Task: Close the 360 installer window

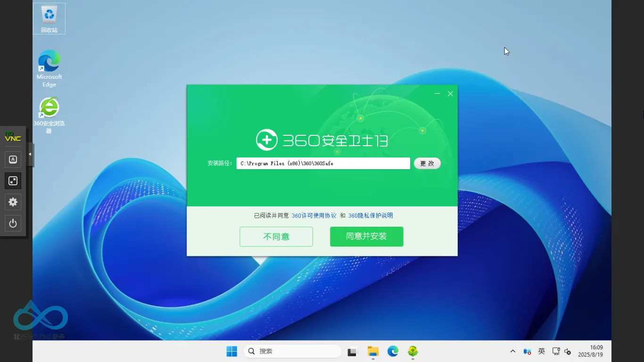Action: 450,94
